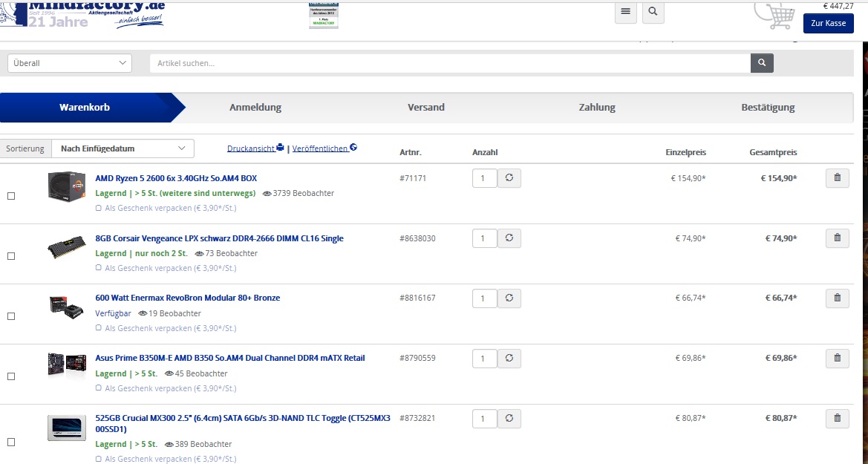Go to the Zahlung step

pyautogui.click(x=597, y=108)
